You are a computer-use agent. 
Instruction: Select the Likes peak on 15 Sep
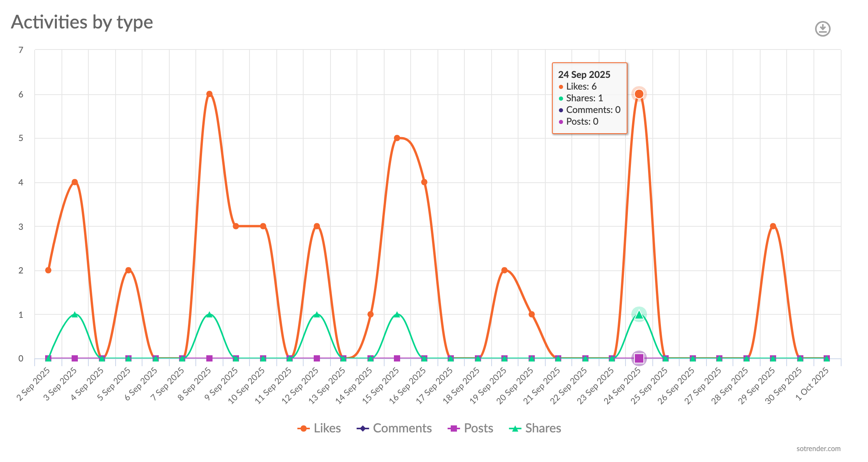click(397, 137)
